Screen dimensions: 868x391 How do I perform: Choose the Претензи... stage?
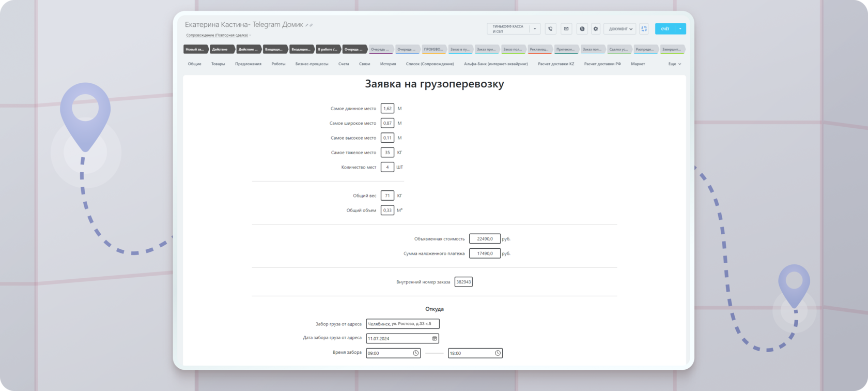click(566, 49)
